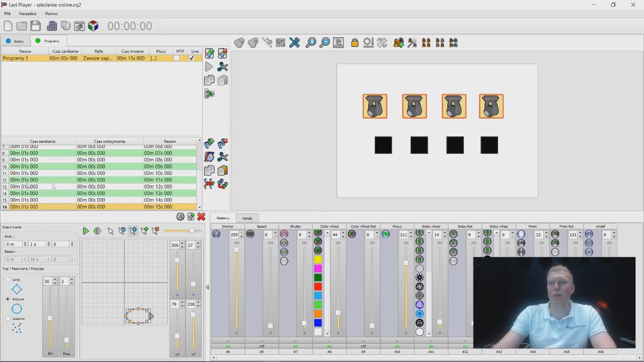Toggle the 'on' state under the Dimmer channel

pos(228,346)
